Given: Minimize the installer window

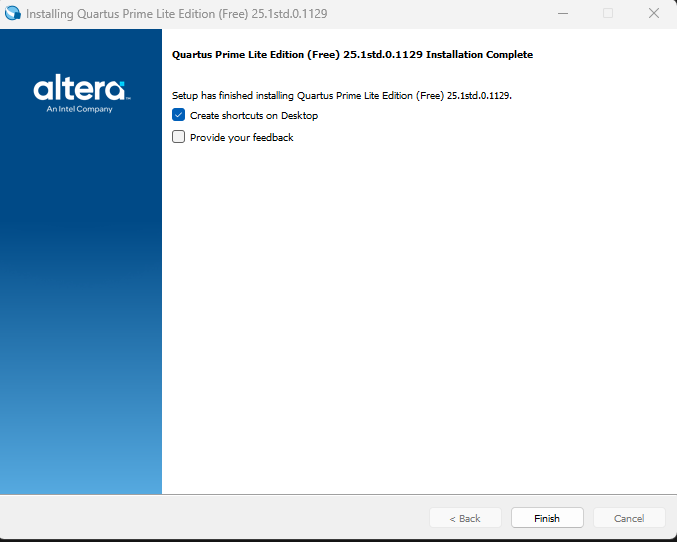Looking at the screenshot, I should [x=563, y=13].
